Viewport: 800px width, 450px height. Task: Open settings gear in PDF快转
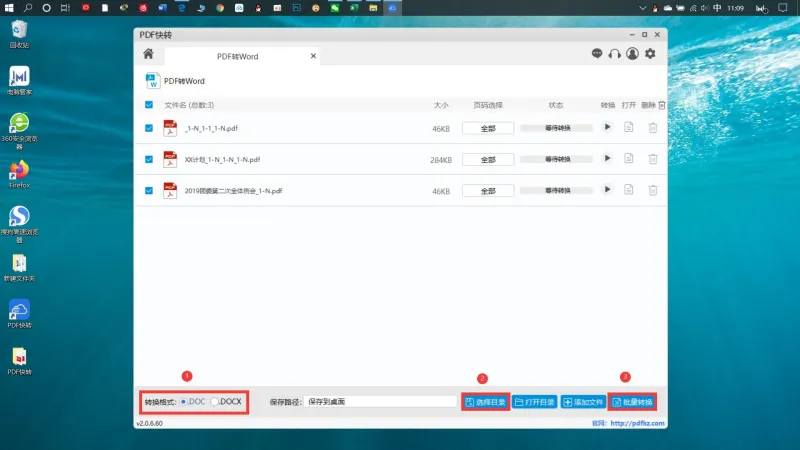point(650,54)
